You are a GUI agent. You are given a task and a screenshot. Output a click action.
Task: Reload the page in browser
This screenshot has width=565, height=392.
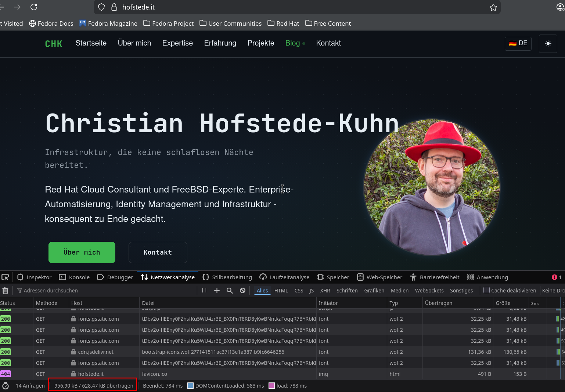tap(34, 7)
